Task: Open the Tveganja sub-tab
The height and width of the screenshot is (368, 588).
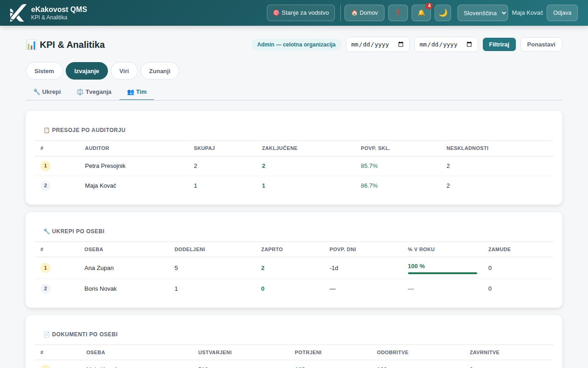Action: [94, 92]
